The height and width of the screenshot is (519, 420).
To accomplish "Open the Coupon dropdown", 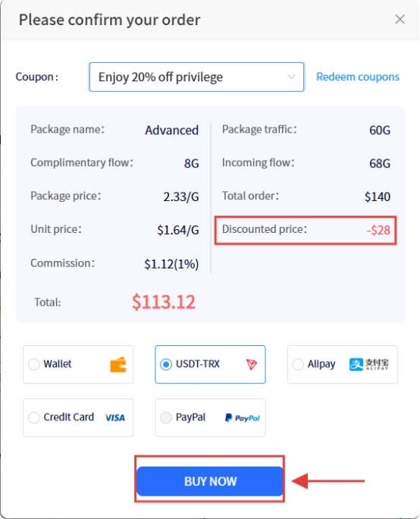I will (196, 77).
